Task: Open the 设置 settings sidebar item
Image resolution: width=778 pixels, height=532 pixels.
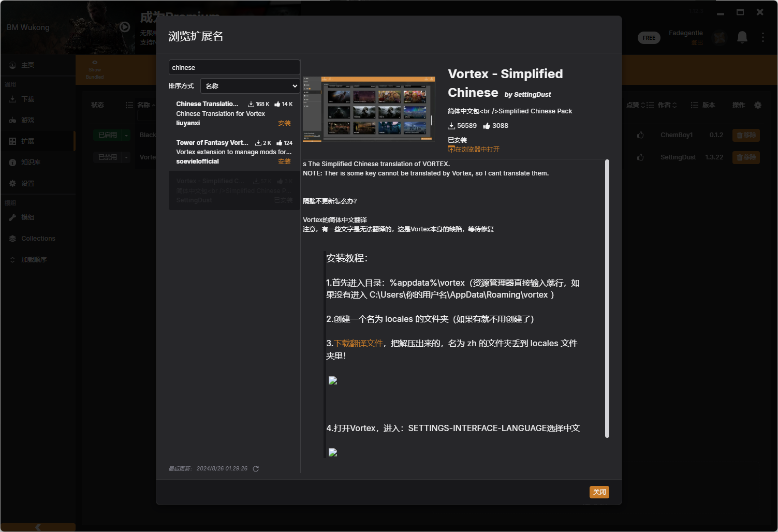Action: coord(38,184)
